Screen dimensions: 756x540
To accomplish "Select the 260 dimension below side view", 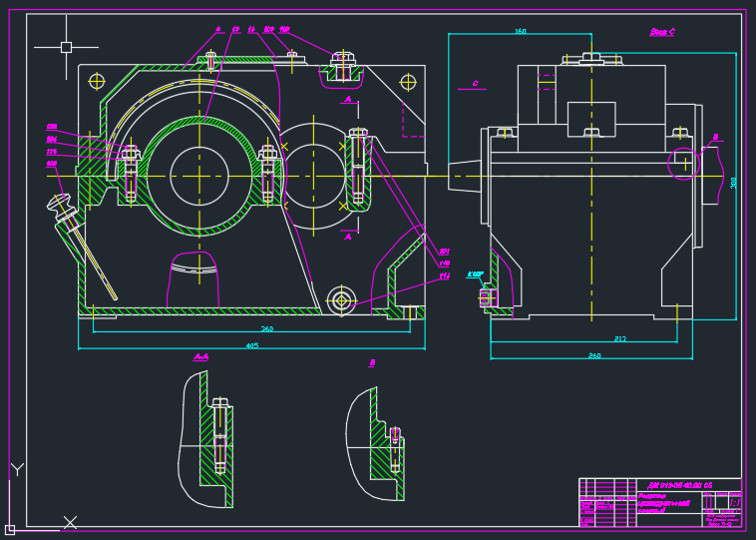I will pos(594,355).
